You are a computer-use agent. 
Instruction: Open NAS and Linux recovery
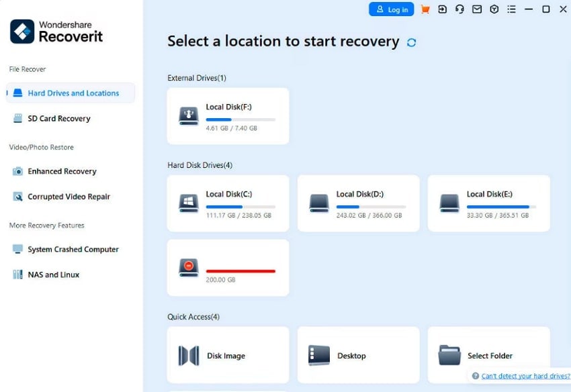tap(54, 274)
